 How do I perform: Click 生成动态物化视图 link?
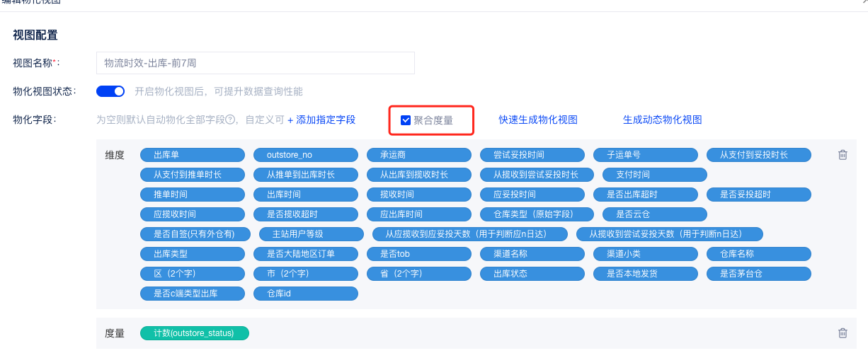[662, 120]
